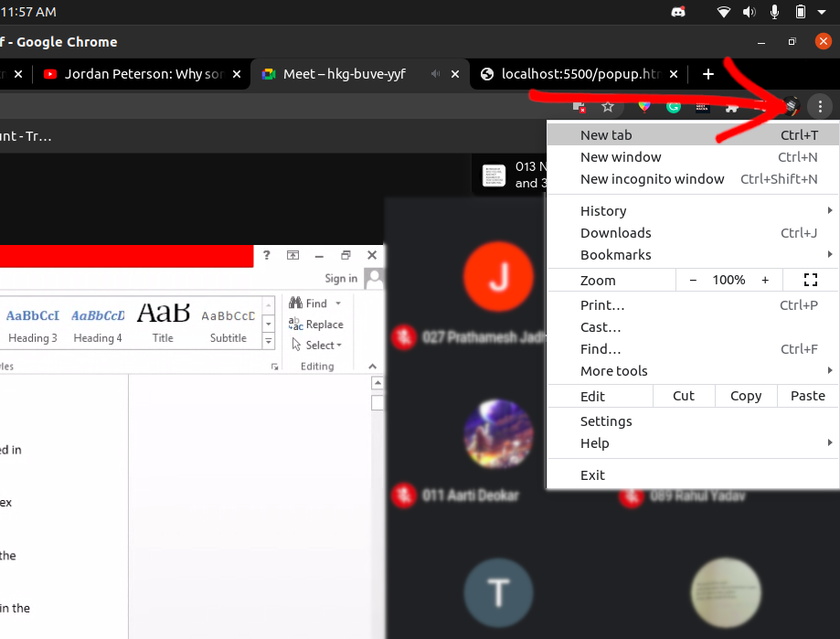This screenshot has width=840, height=639.
Task: Expand the More tools submenu
Action: click(693, 371)
